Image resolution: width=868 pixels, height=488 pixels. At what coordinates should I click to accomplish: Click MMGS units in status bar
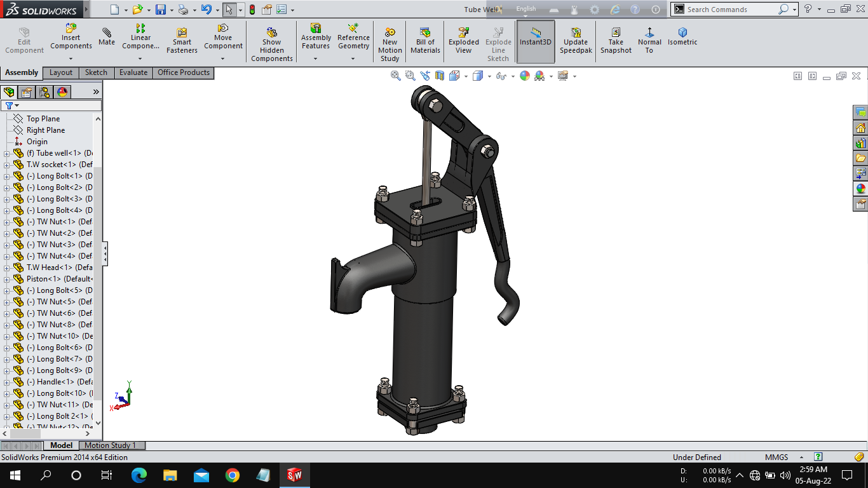[776, 457]
